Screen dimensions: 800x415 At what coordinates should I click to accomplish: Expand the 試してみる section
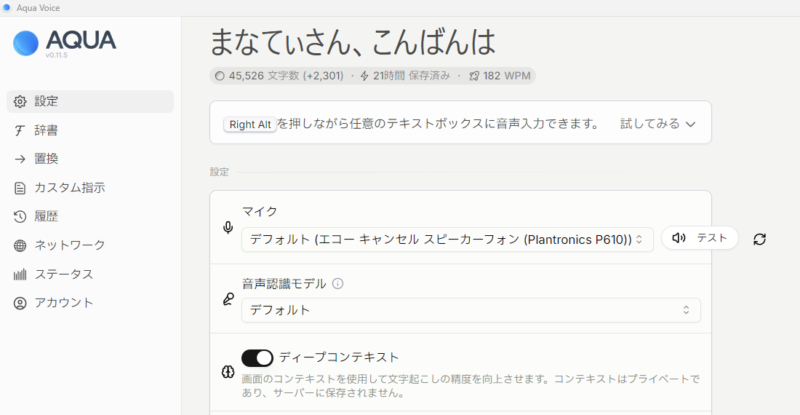[657, 124]
